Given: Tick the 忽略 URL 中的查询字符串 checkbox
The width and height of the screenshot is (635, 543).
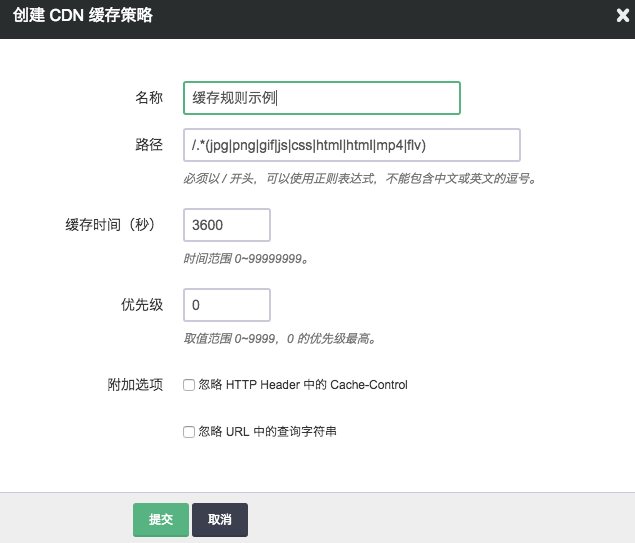Looking at the screenshot, I should point(188,432).
